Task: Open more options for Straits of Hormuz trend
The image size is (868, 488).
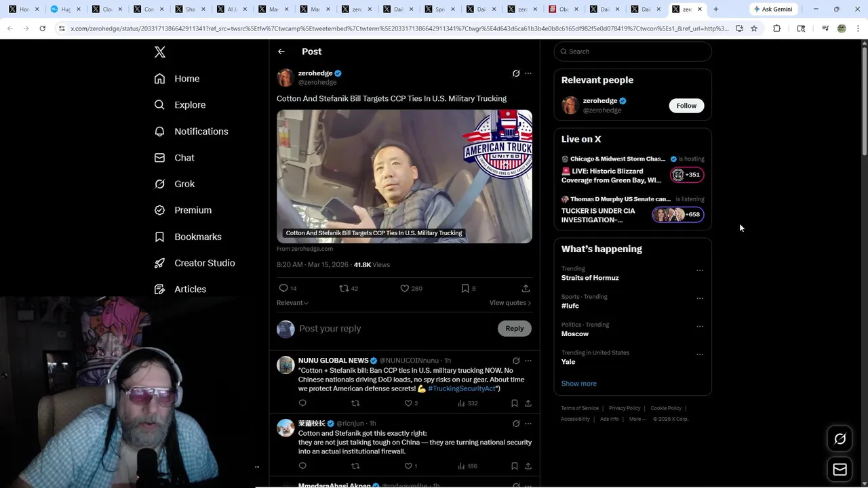Action: coord(700,270)
